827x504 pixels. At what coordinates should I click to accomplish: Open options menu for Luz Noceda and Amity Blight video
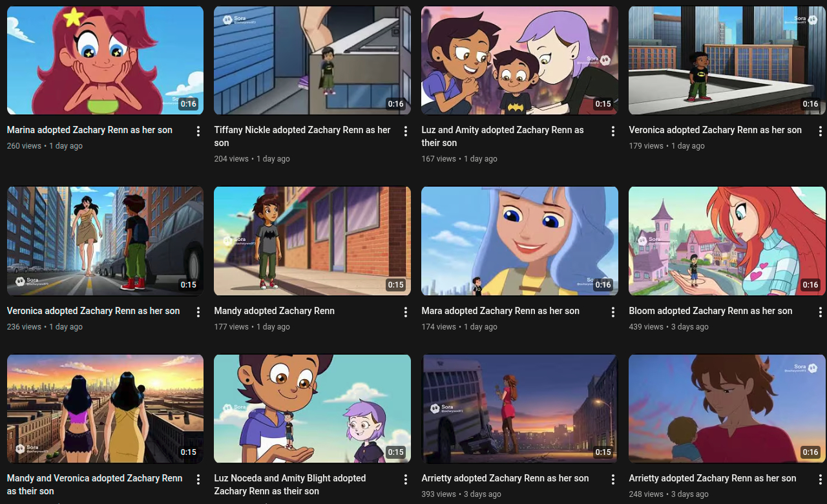406,479
